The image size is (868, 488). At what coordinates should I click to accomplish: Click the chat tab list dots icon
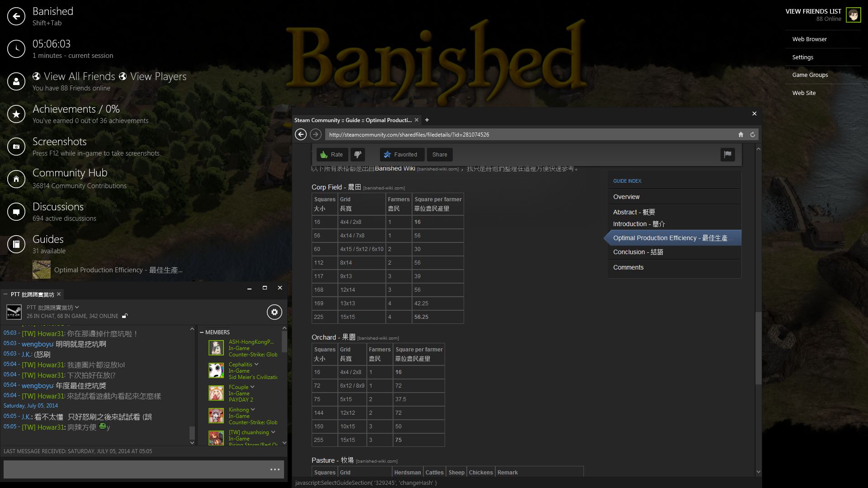point(5,294)
